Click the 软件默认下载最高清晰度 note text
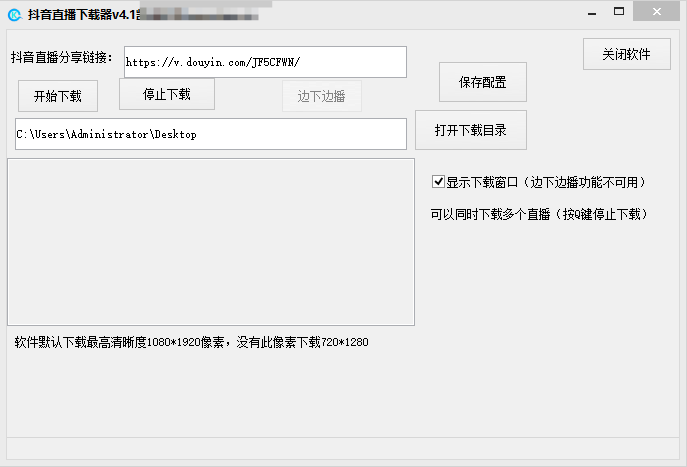The image size is (687, 467). (x=191, y=342)
